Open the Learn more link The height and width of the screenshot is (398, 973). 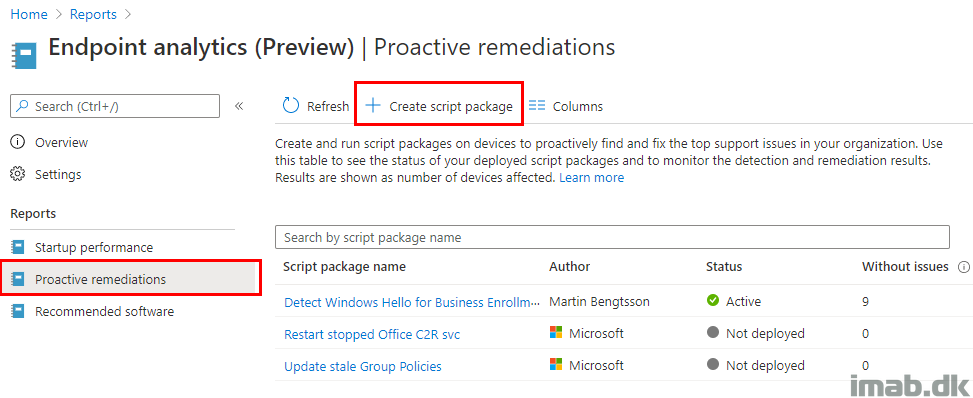(x=591, y=178)
